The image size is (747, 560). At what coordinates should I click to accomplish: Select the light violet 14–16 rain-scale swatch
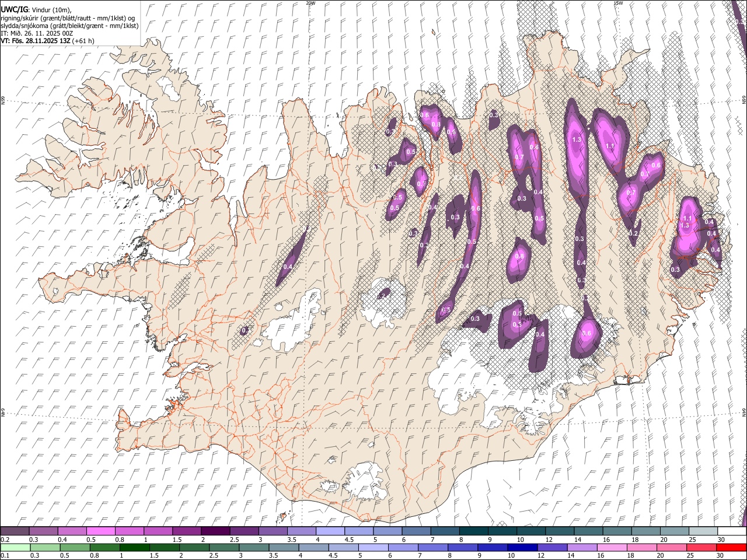(x=582, y=547)
